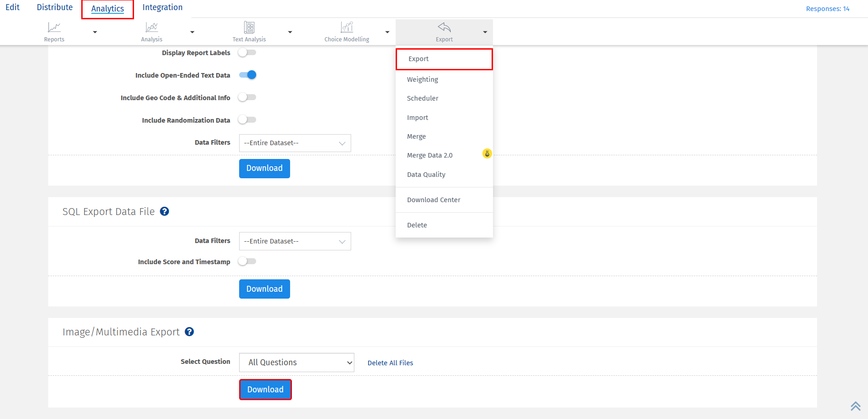Toggle Include Randomization Data on
The image size is (868, 419).
[247, 120]
